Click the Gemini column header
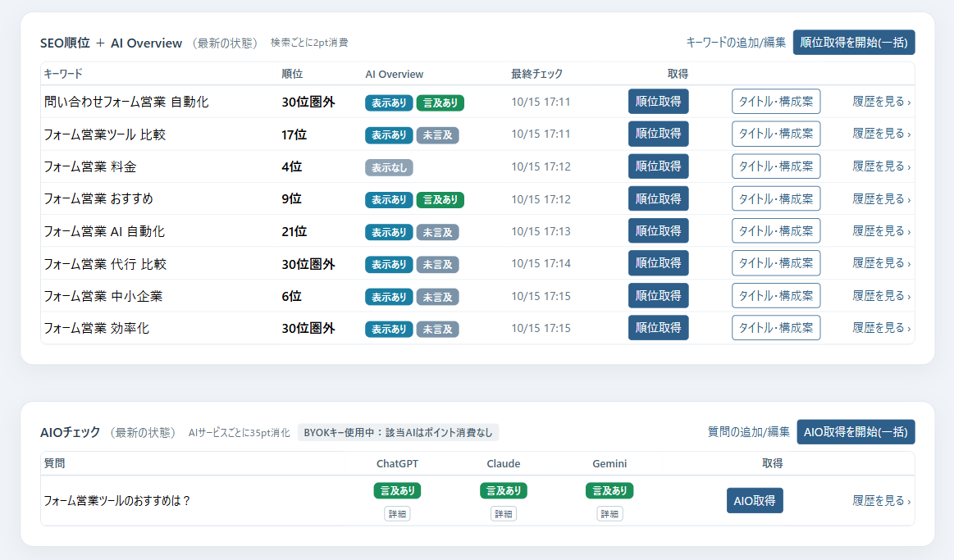The width and height of the screenshot is (954, 560). [609, 464]
